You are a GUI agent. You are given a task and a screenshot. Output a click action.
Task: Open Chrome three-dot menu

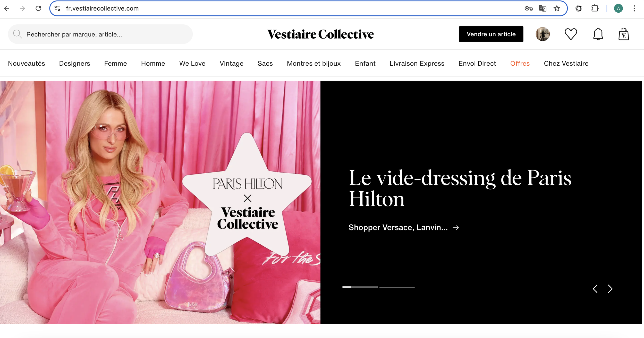[x=634, y=8]
